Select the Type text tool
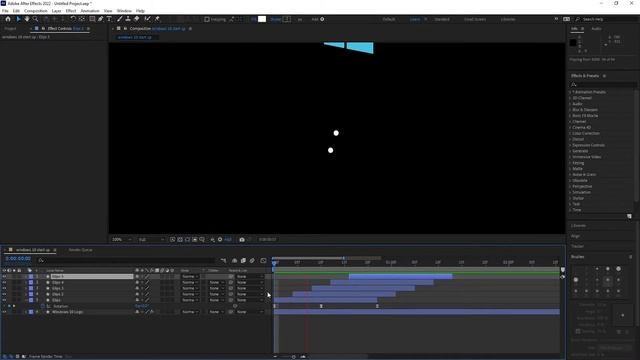Viewport: 640px width, 360px height. (109, 19)
